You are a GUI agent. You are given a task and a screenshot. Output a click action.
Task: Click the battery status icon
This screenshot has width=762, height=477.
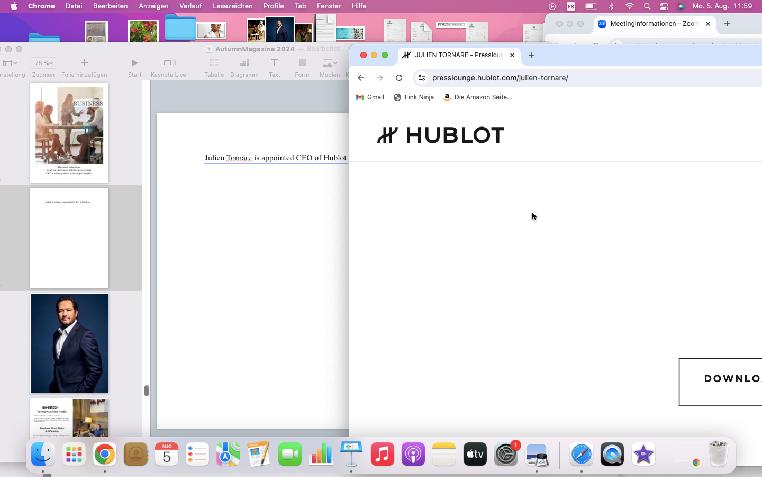click(x=591, y=6)
